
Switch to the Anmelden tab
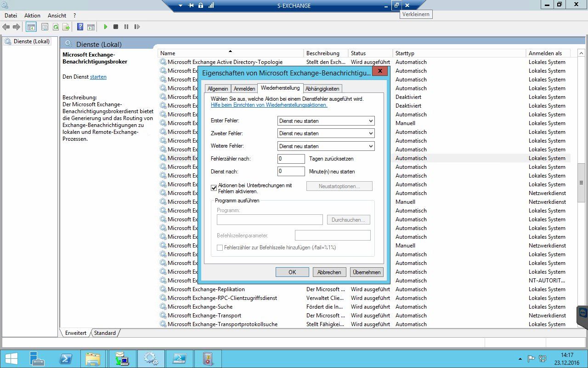[x=244, y=89]
